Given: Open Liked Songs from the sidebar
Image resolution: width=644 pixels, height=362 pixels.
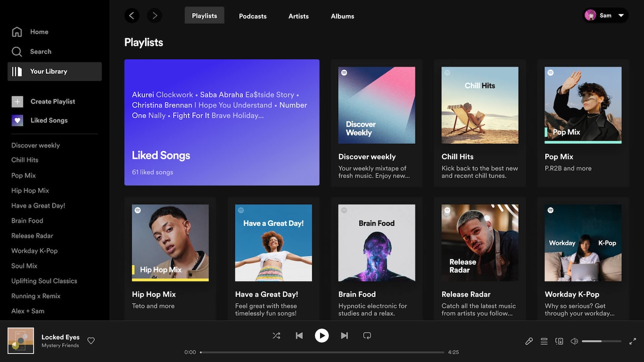Looking at the screenshot, I should point(49,120).
